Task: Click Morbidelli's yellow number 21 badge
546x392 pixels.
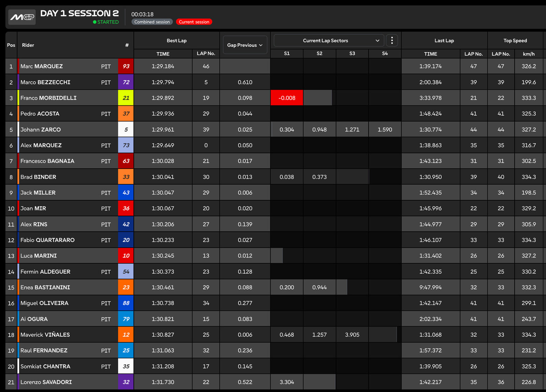Action: tap(126, 98)
